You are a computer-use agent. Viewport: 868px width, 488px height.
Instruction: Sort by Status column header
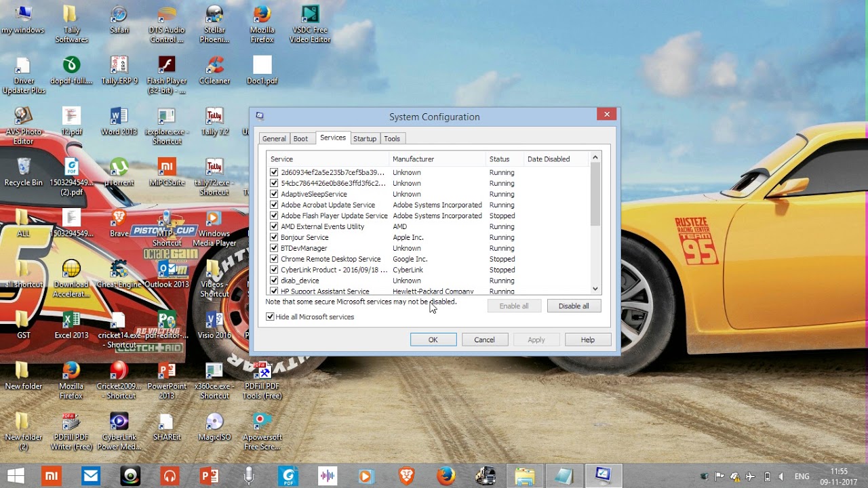click(505, 159)
